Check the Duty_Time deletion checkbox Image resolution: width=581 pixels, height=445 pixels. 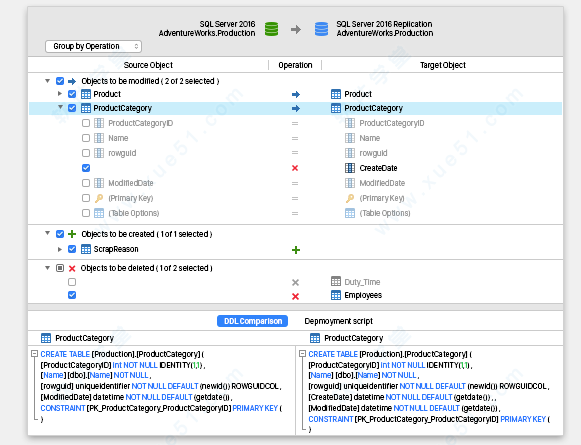tap(72, 282)
